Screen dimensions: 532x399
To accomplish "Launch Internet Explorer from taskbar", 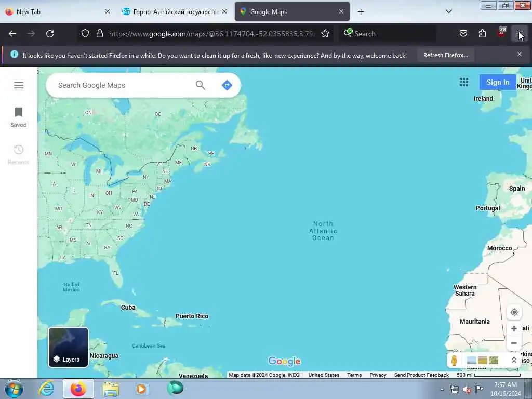I will coord(46,389).
